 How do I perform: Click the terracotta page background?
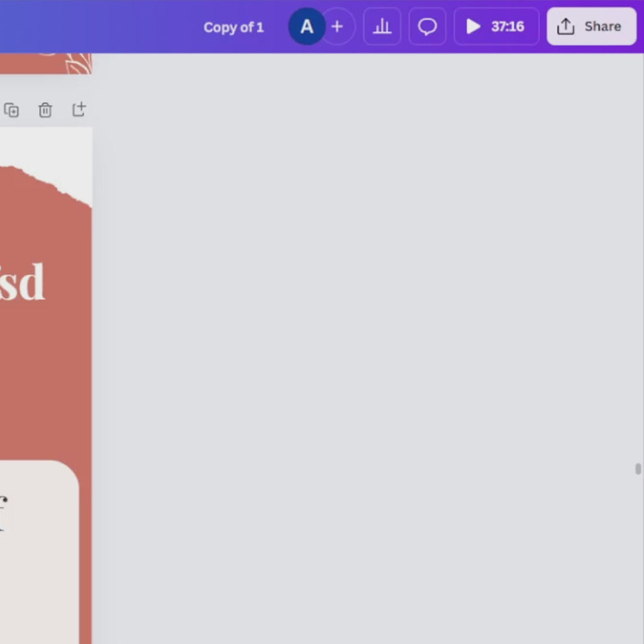click(44, 377)
